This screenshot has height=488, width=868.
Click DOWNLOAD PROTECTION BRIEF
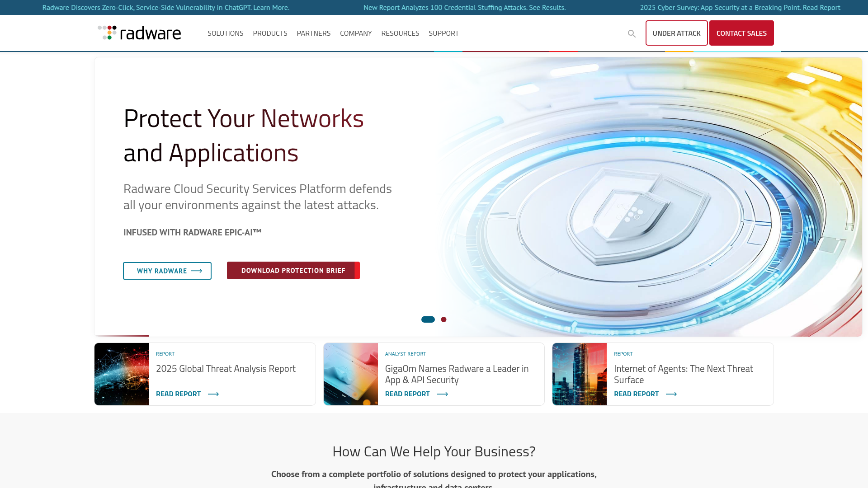pyautogui.click(x=293, y=270)
